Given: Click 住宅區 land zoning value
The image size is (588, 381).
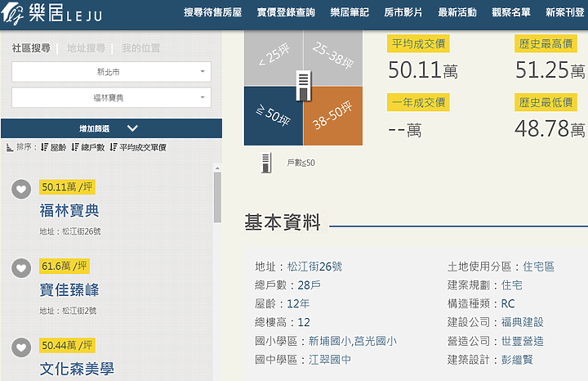Looking at the screenshot, I should (538, 267).
